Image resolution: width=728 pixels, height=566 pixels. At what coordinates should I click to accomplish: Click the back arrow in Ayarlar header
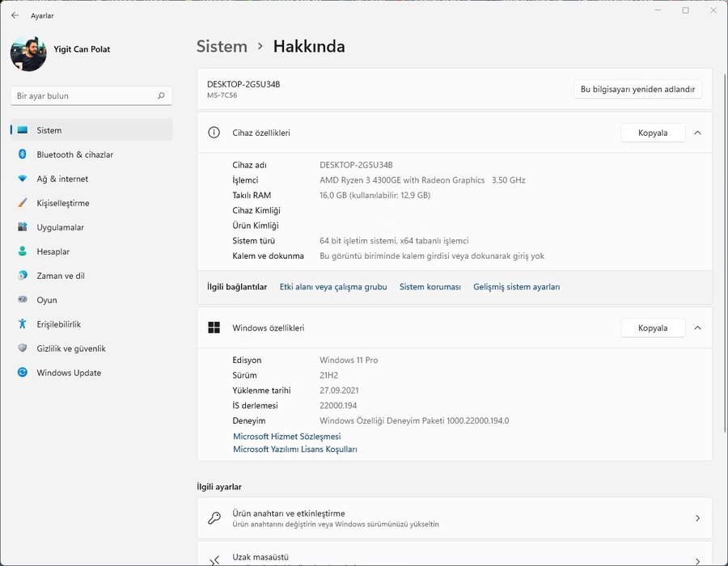click(x=15, y=15)
